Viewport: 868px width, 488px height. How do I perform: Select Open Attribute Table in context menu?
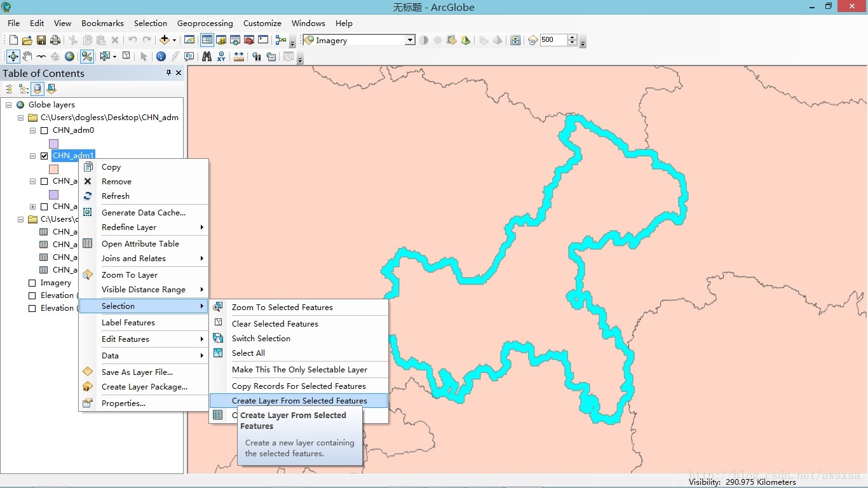[x=144, y=244]
